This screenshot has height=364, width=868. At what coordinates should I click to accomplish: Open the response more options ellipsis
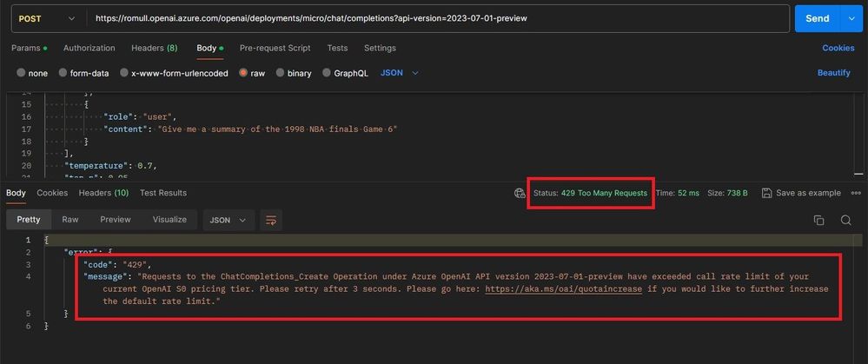(x=856, y=193)
